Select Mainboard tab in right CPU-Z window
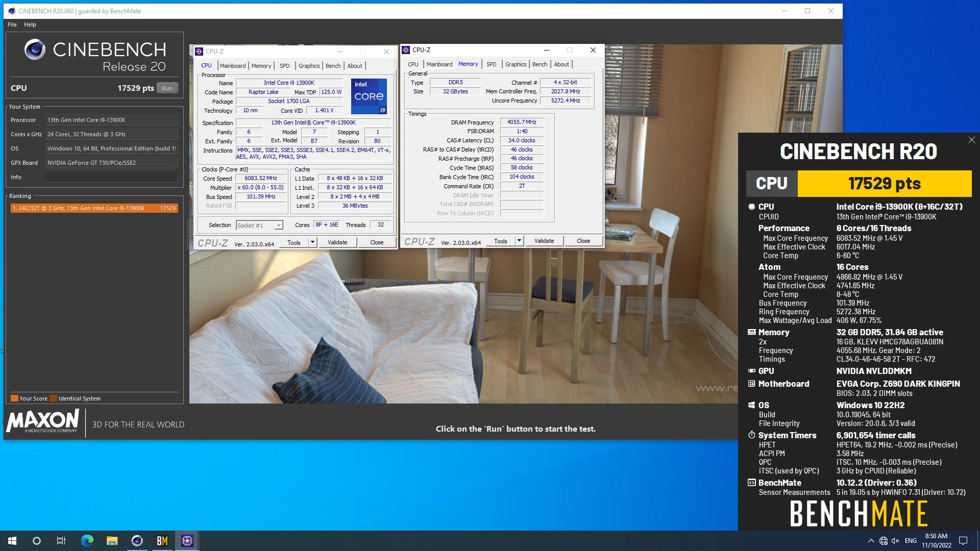This screenshot has height=551, width=980. point(439,64)
